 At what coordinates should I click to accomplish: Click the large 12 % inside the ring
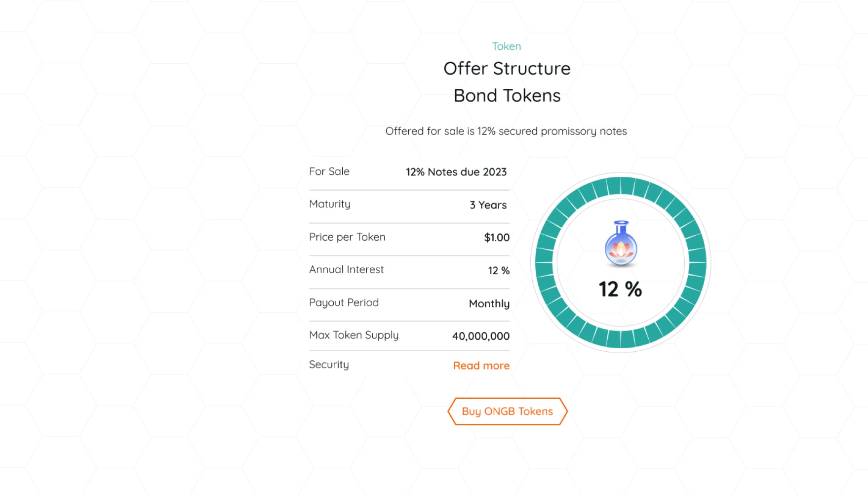point(620,289)
